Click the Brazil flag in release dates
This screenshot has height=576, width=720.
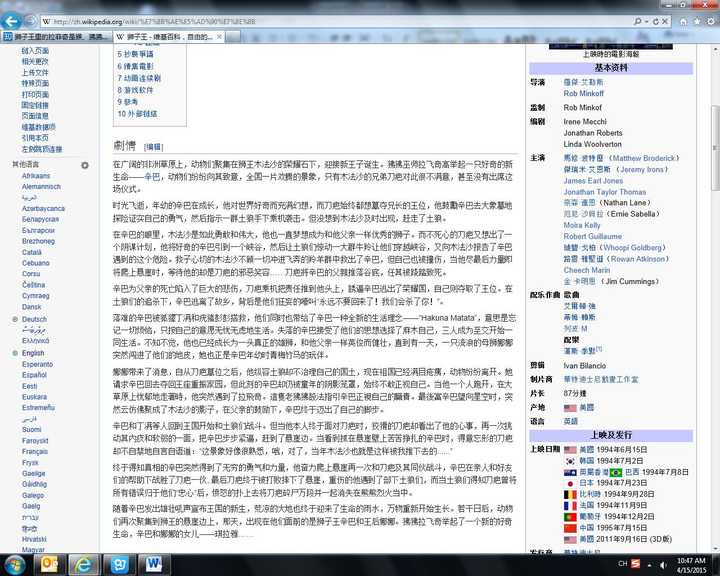point(616,472)
